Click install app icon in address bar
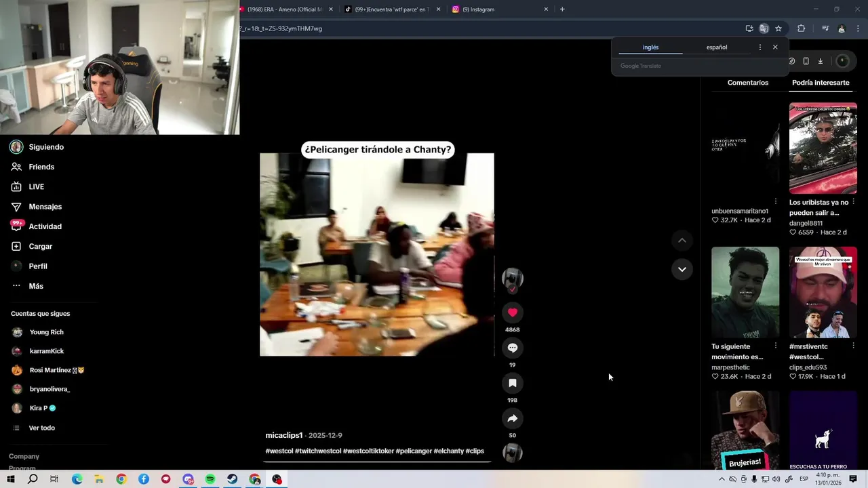This screenshot has width=868, height=488. coord(749,28)
